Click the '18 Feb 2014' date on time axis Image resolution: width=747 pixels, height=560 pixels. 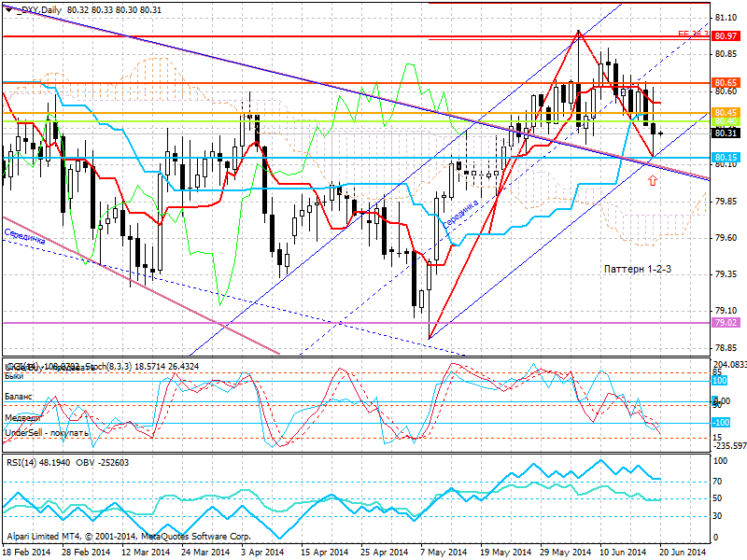pos(27,552)
